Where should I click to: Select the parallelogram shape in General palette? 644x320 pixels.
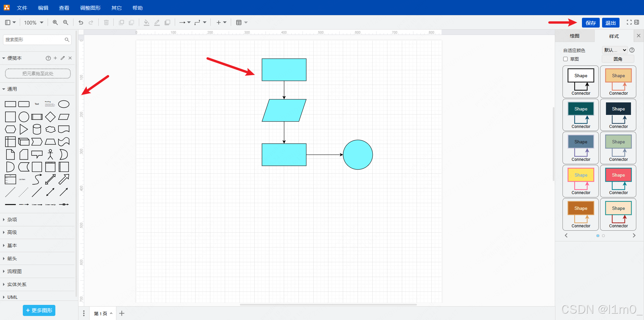pyautogui.click(x=64, y=117)
